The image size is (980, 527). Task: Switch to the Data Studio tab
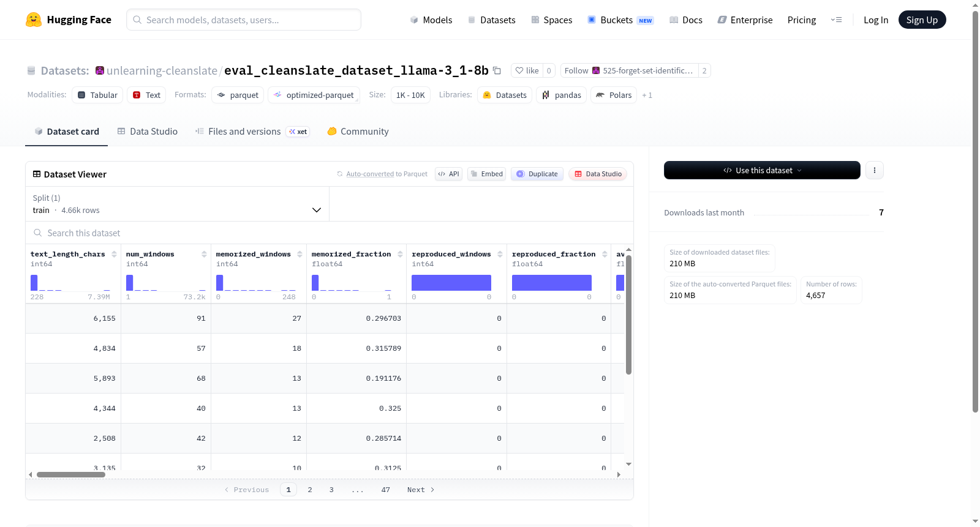[147, 131]
